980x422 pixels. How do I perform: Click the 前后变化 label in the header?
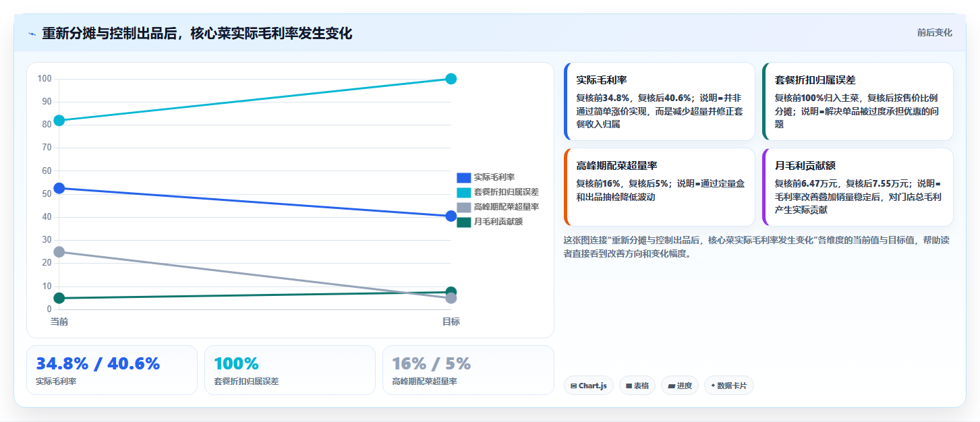pos(934,32)
